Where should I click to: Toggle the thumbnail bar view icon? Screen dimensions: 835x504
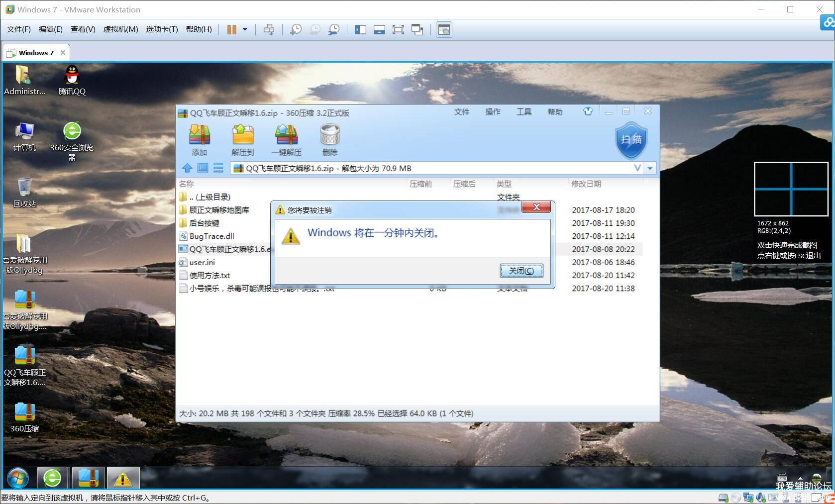click(x=379, y=29)
